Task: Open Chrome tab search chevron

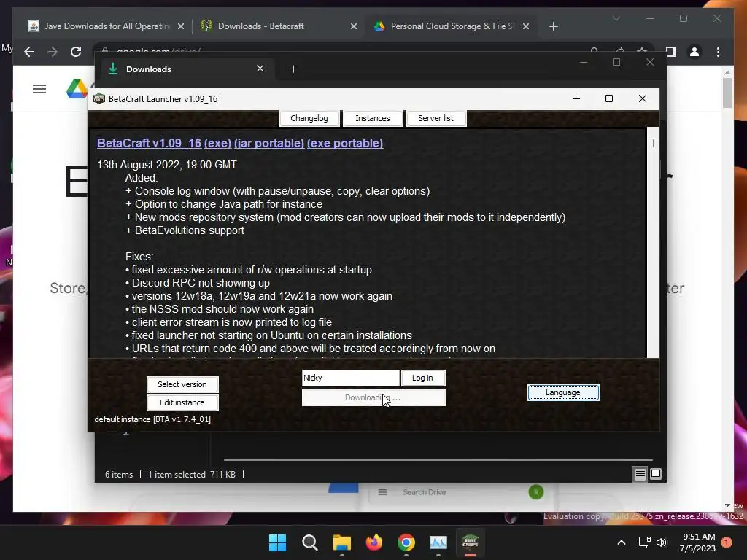Action: [616, 18]
